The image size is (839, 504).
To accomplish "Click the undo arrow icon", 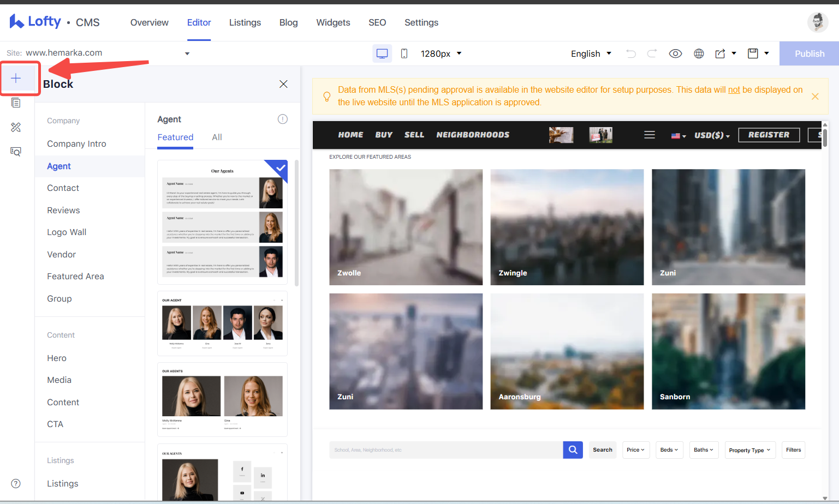I will [631, 53].
